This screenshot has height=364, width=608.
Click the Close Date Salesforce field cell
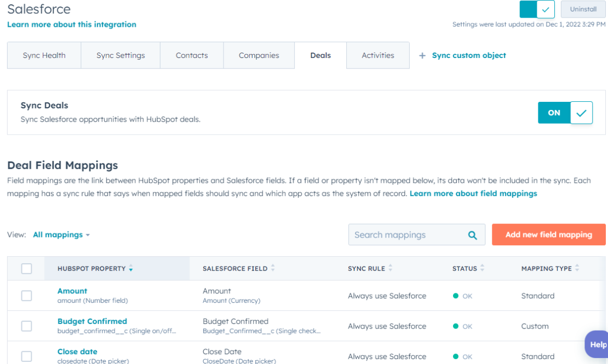pyautogui.click(x=239, y=356)
